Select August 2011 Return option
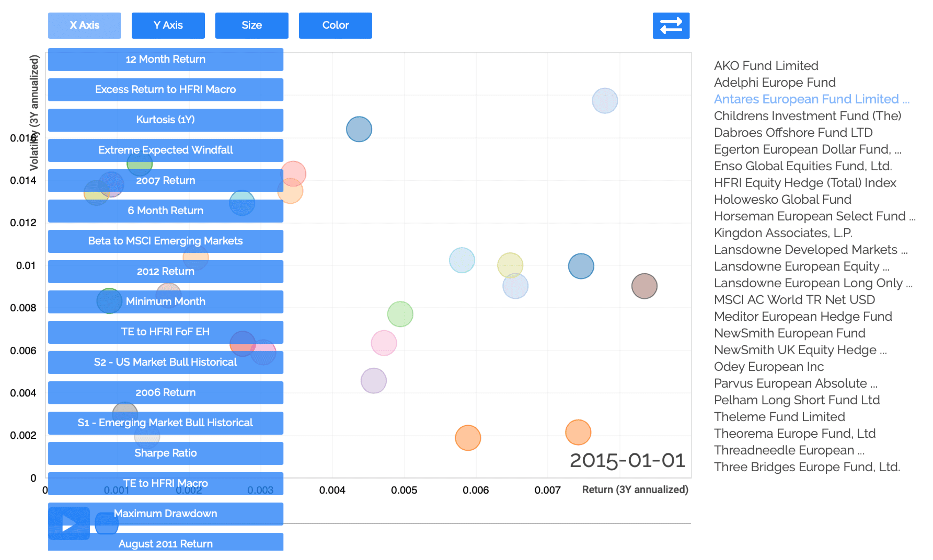The image size is (933, 560). tap(166, 542)
